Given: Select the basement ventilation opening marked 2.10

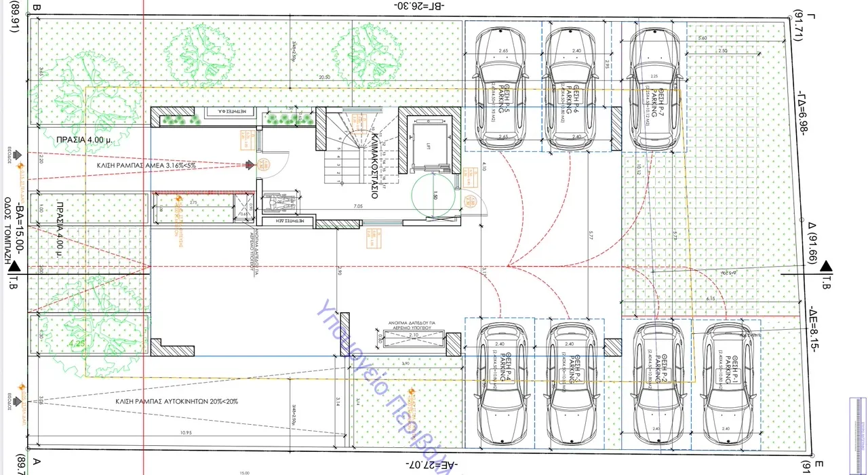Looking at the screenshot, I should click(x=412, y=337).
